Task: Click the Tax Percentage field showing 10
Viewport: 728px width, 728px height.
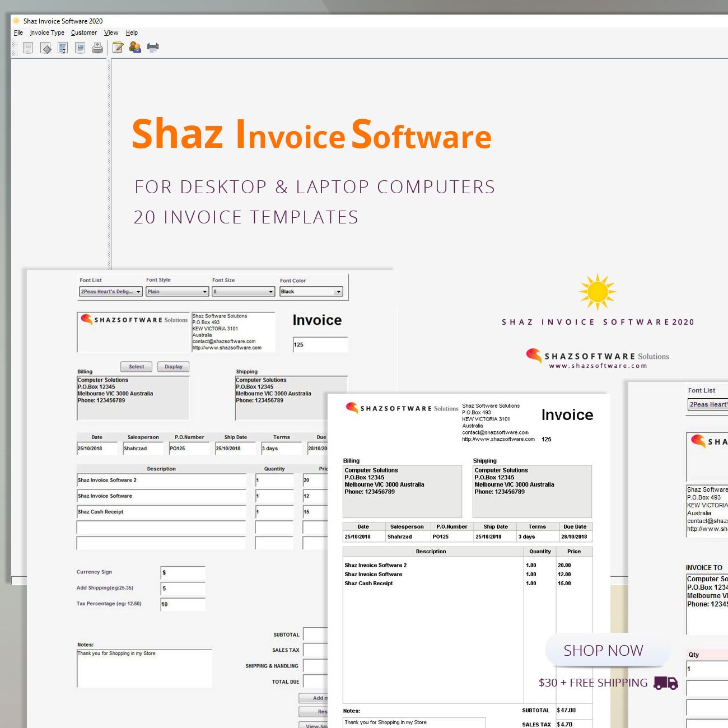Action: pyautogui.click(x=183, y=604)
